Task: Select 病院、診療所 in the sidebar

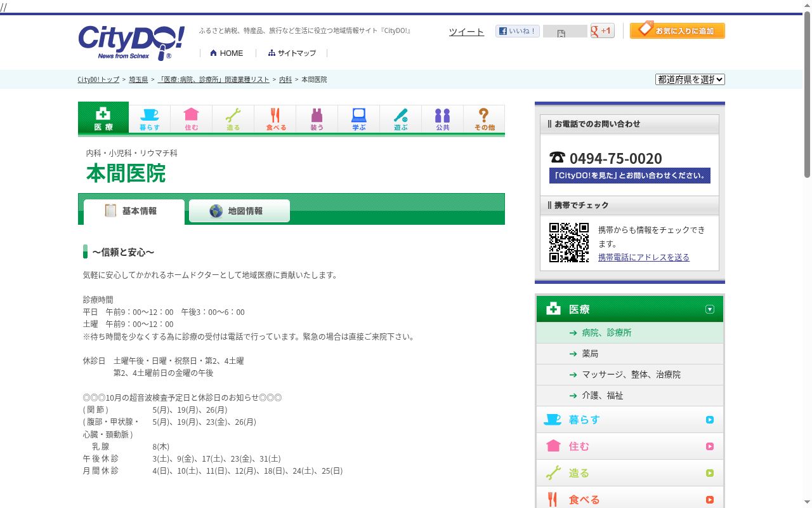Action: tap(630, 333)
